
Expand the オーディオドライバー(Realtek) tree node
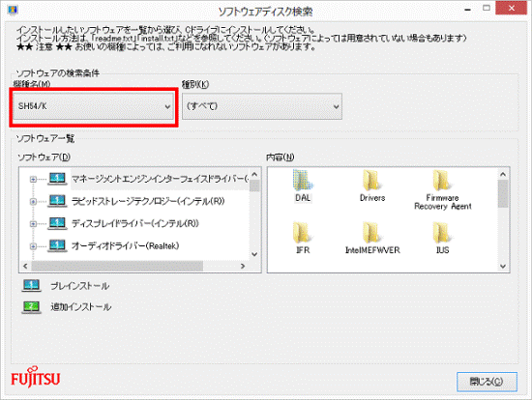33,246
